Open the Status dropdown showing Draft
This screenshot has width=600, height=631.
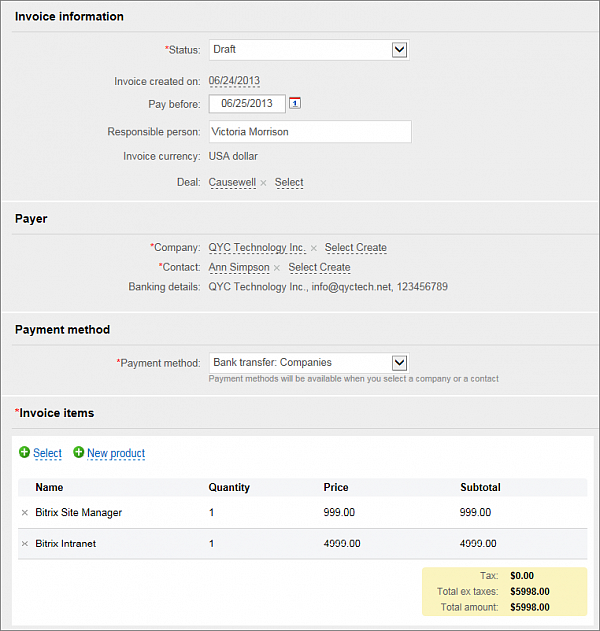(x=399, y=49)
